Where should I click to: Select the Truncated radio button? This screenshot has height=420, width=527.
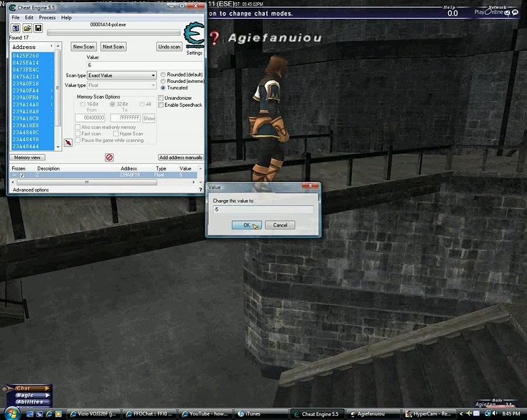[x=163, y=87]
